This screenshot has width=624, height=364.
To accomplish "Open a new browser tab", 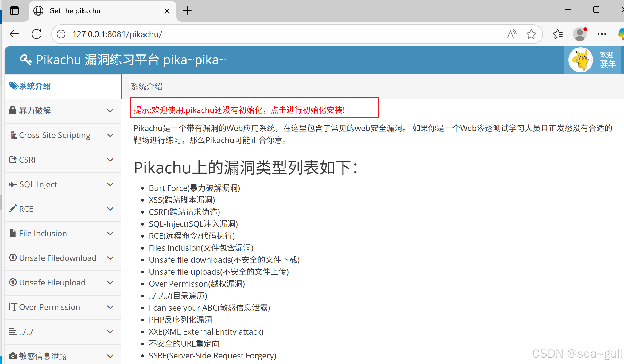I will tap(187, 11).
